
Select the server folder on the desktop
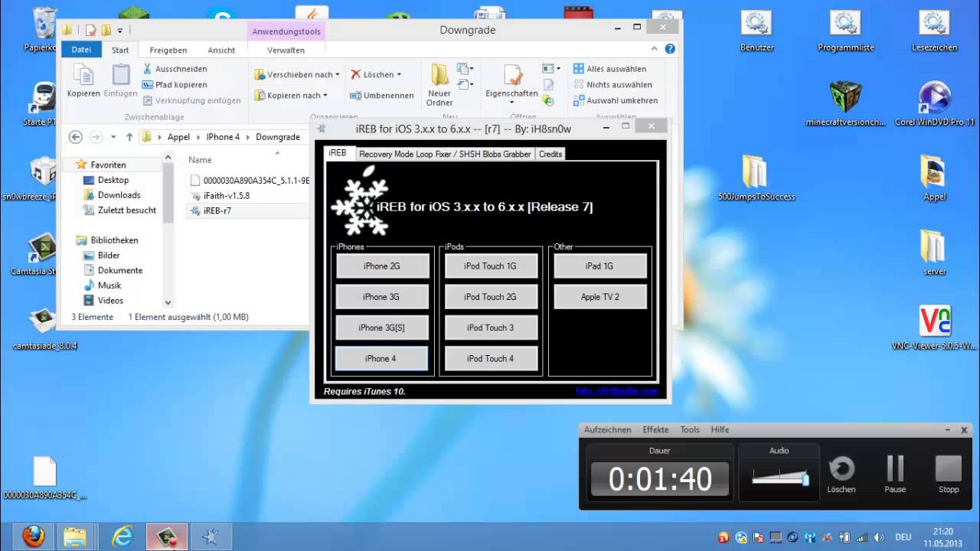tap(934, 253)
